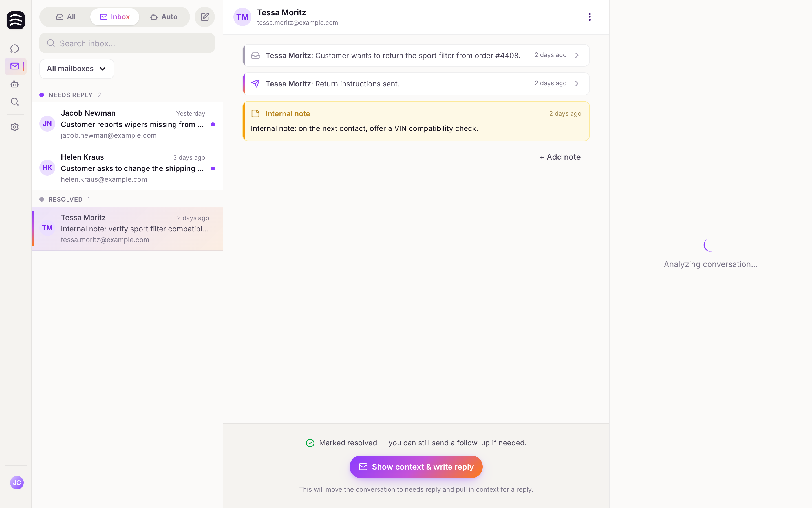Screen dimensions: 812x508
Task: Click the Internal note heading label
Action: click(288, 113)
